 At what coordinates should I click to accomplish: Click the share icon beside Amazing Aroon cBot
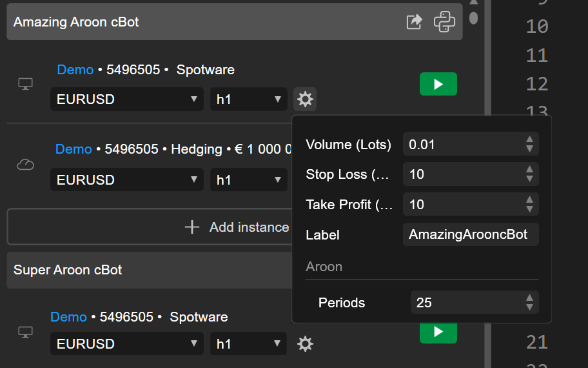pyautogui.click(x=414, y=21)
